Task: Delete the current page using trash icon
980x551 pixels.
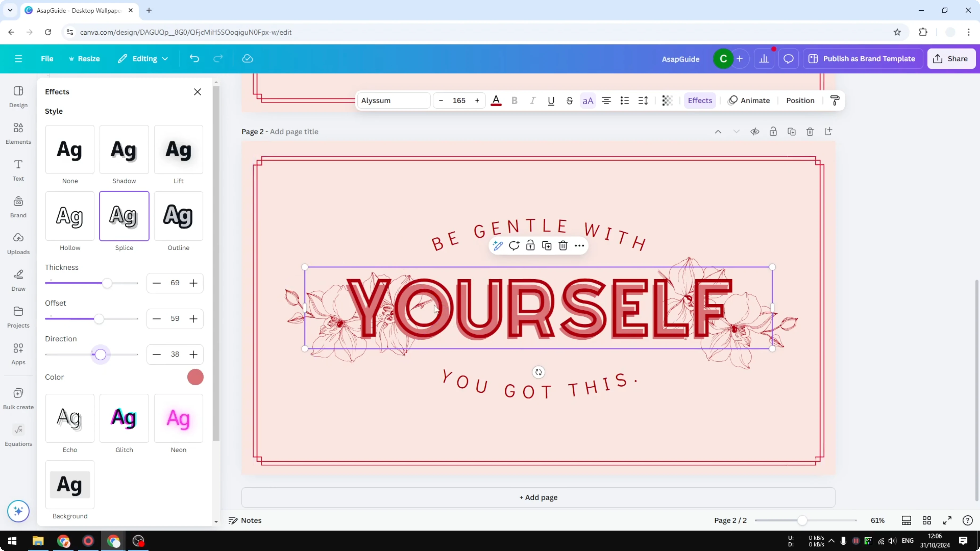Action: [x=810, y=131]
